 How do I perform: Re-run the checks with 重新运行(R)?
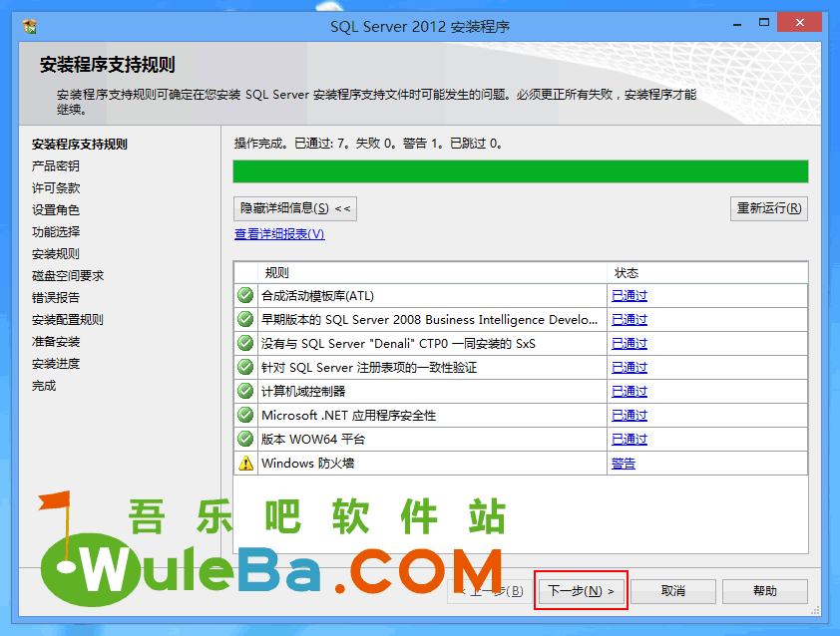pyautogui.click(x=769, y=208)
